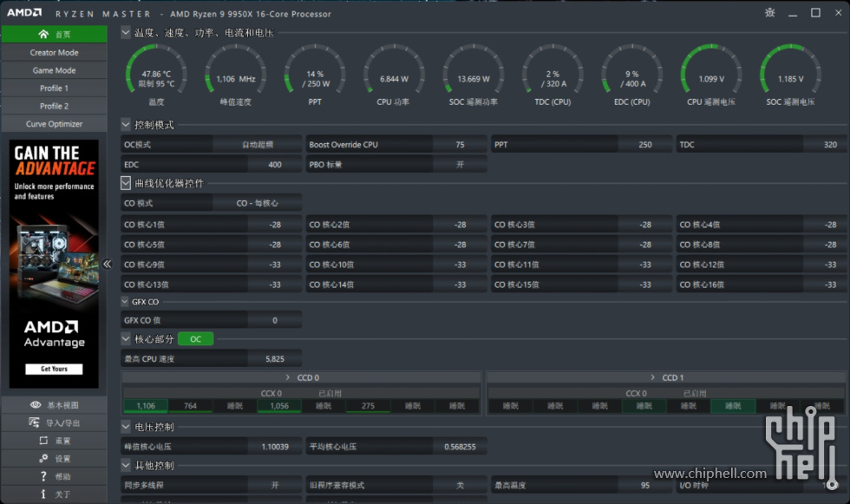This screenshot has height=504, width=850.
Task: Select the 1,056 core speed cell
Action: (279, 406)
